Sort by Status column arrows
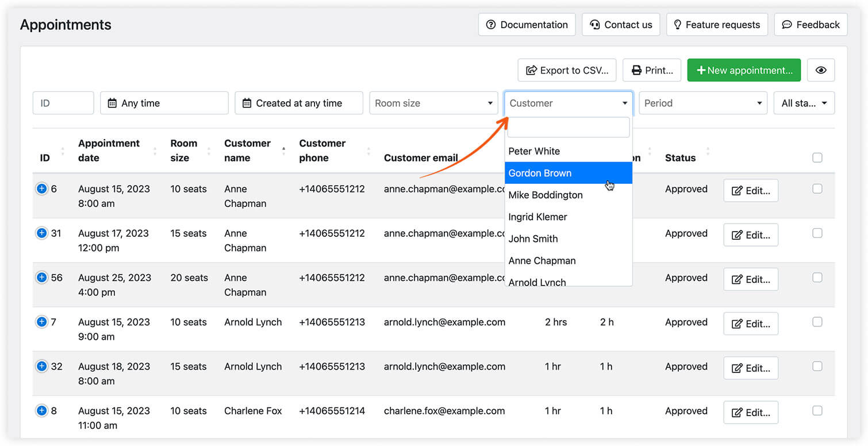868x446 pixels. click(708, 151)
